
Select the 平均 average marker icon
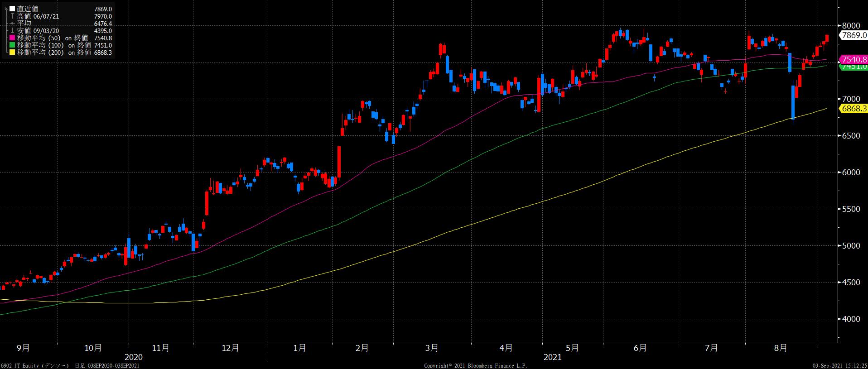point(12,24)
